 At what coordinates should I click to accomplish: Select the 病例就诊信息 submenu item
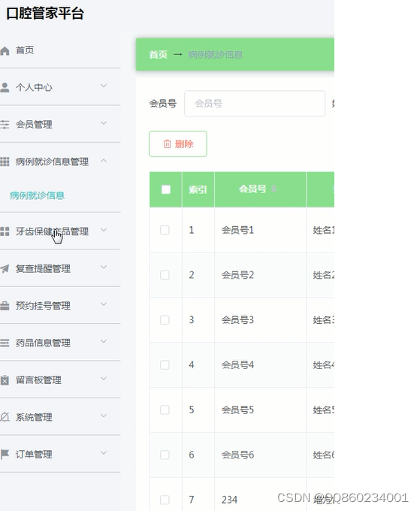pos(37,195)
